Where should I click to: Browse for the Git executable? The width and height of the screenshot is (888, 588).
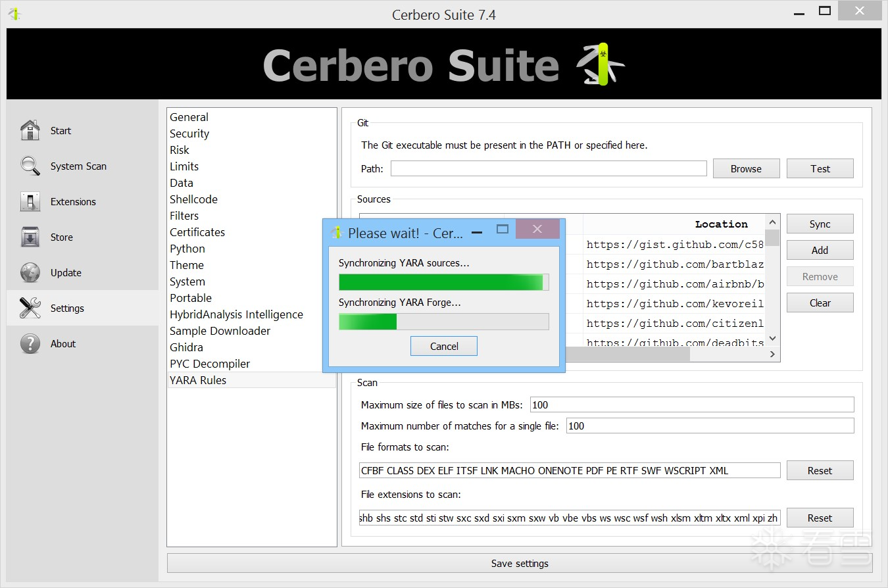point(746,168)
